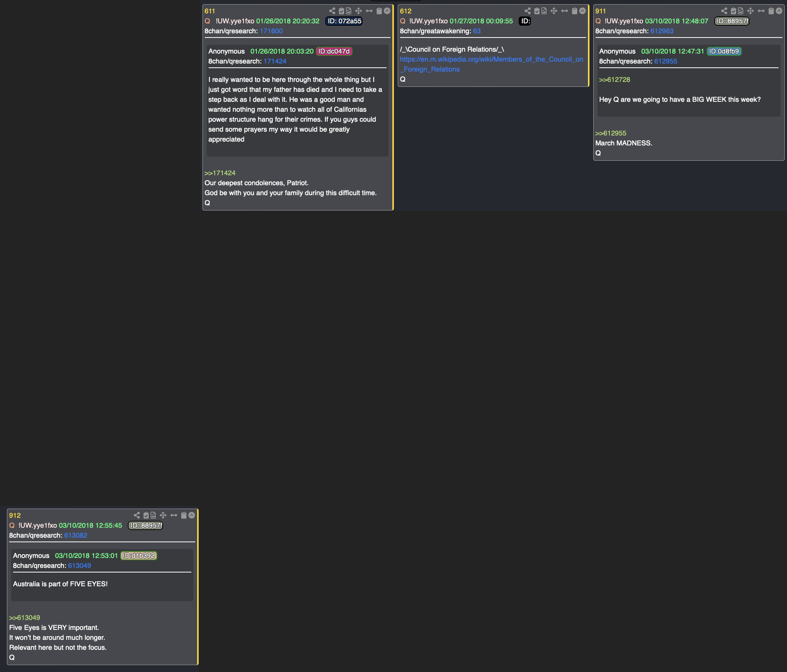Open qresearch post number 613082
This screenshot has width=787, height=672.
tap(76, 535)
